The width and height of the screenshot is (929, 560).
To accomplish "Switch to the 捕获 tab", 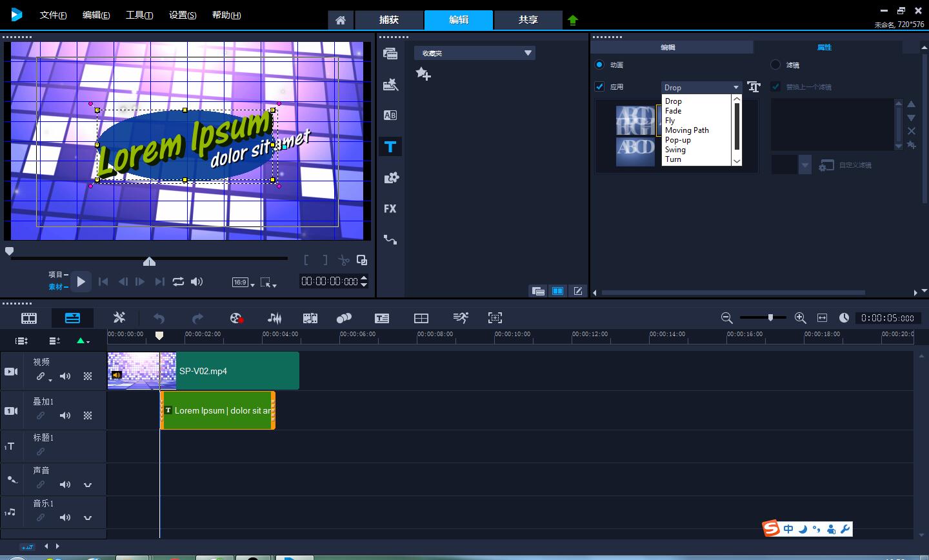I will (x=389, y=20).
